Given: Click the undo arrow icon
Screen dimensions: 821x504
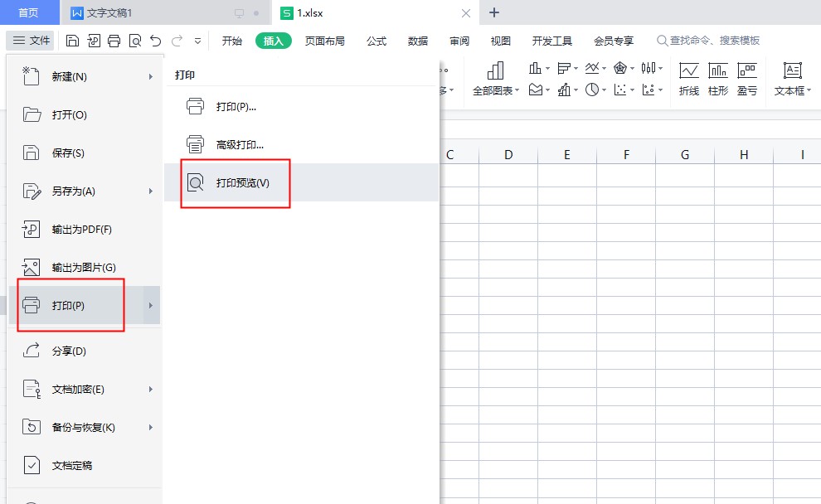Looking at the screenshot, I should point(155,41).
